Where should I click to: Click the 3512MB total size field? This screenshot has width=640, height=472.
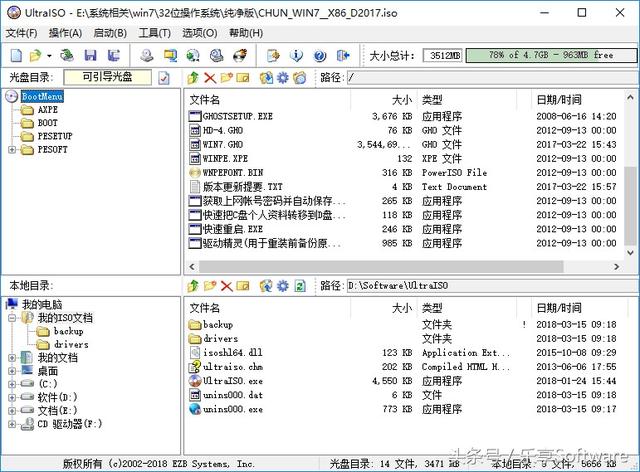pos(443,55)
